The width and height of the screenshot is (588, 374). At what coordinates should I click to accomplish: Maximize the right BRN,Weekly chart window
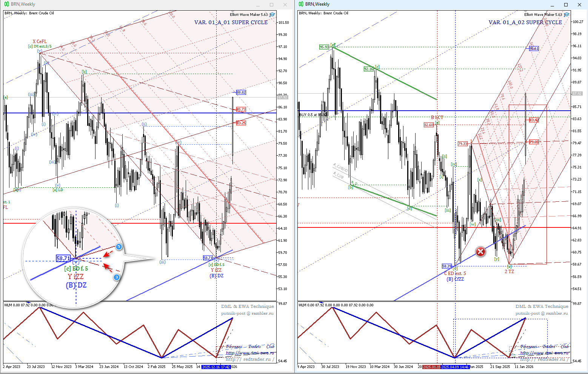pyautogui.click(x=566, y=5)
